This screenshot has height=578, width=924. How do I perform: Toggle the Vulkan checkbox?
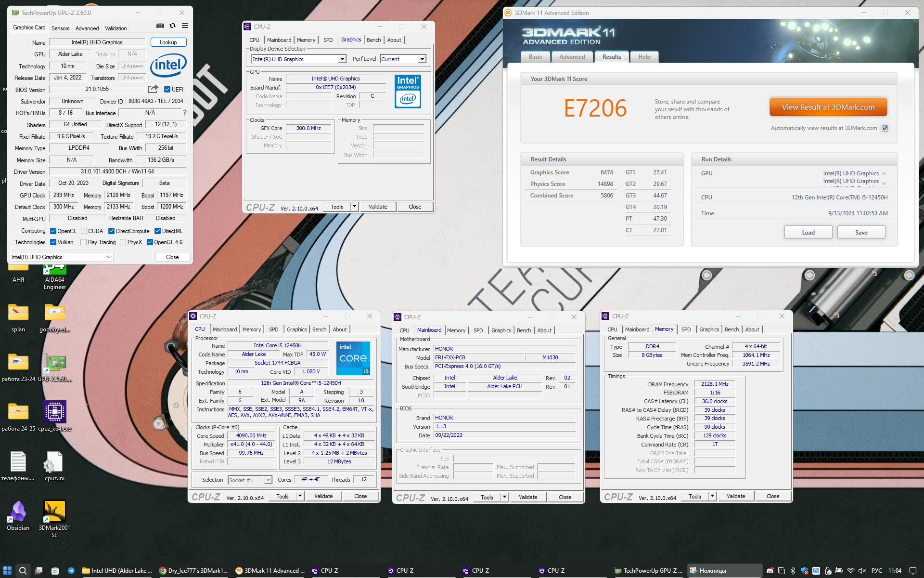tap(53, 242)
